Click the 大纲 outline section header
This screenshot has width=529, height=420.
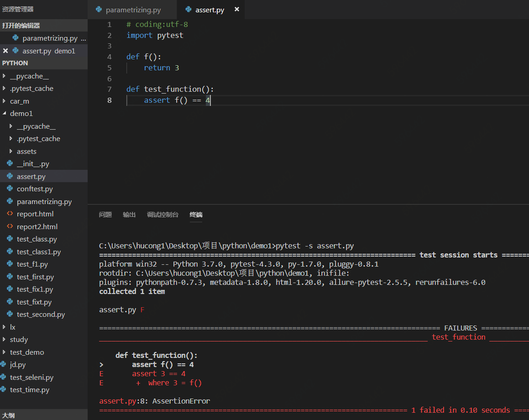[8, 415]
